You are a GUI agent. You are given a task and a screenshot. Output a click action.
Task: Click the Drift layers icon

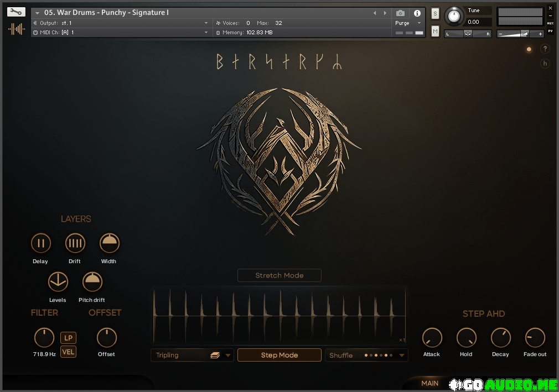[75, 243]
